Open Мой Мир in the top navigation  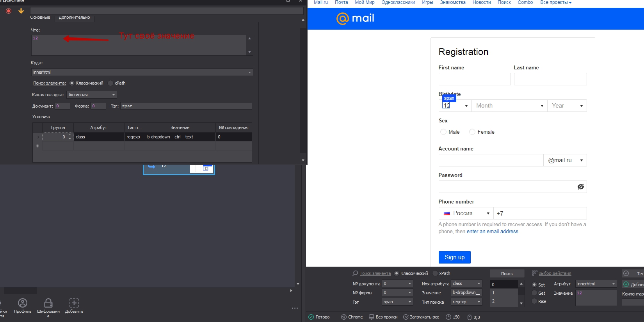[x=365, y=2]
